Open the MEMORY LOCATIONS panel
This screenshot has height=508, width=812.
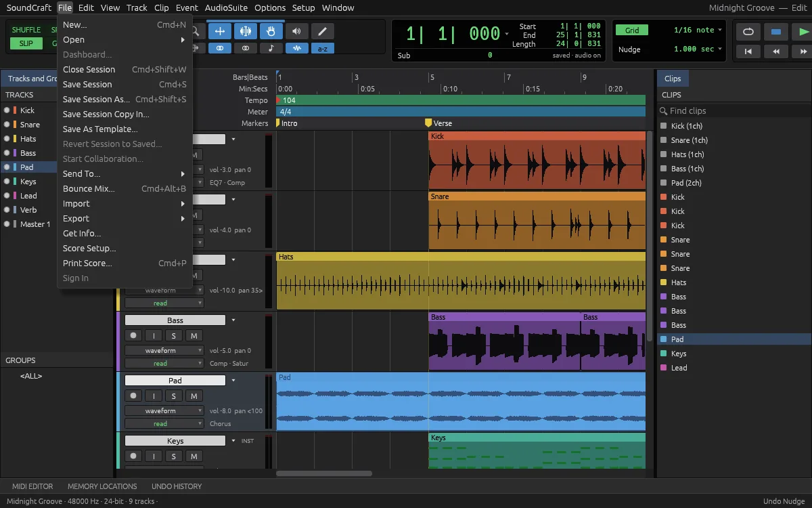(x=102, y=486)
